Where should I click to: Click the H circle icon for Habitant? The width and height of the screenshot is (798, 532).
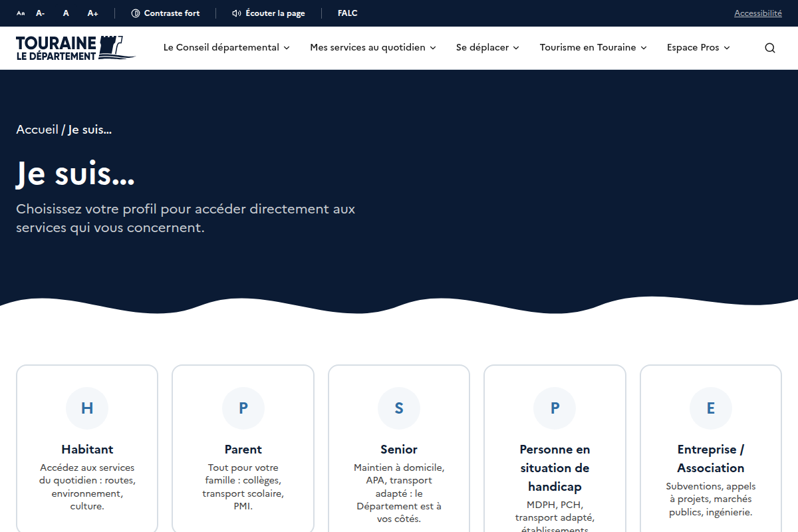87,408
